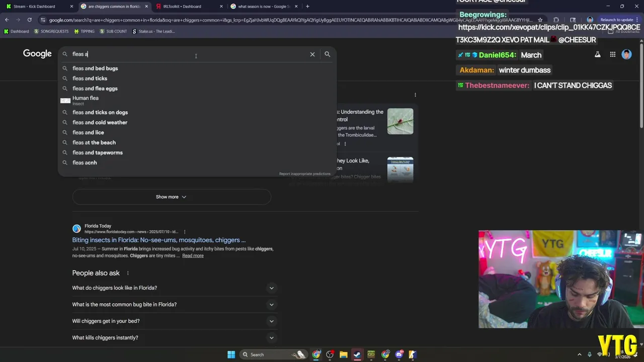This screenshot has width=644, height=362.
Task: Choose suggestion 'fleas and ticks'
Action: (x=197, y=78)
